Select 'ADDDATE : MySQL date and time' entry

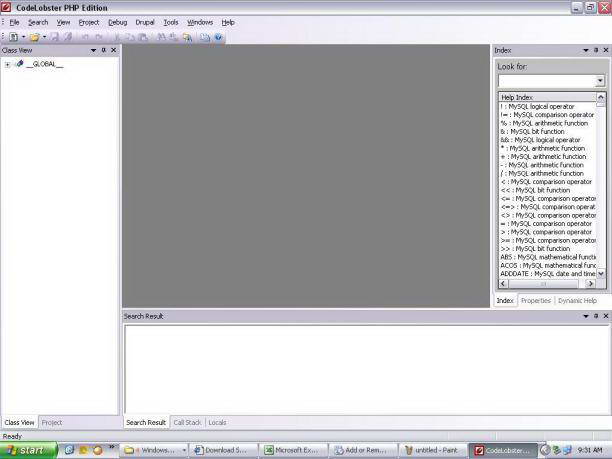coord(548,274)
